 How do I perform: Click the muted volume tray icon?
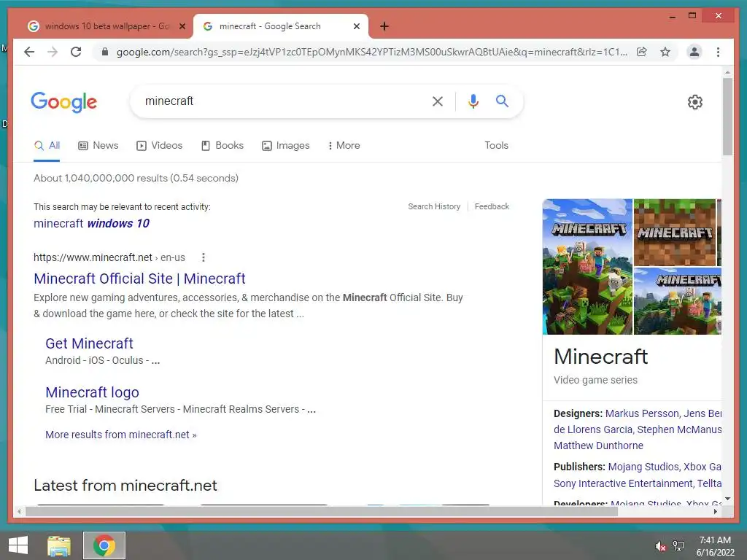coord(660,546)
